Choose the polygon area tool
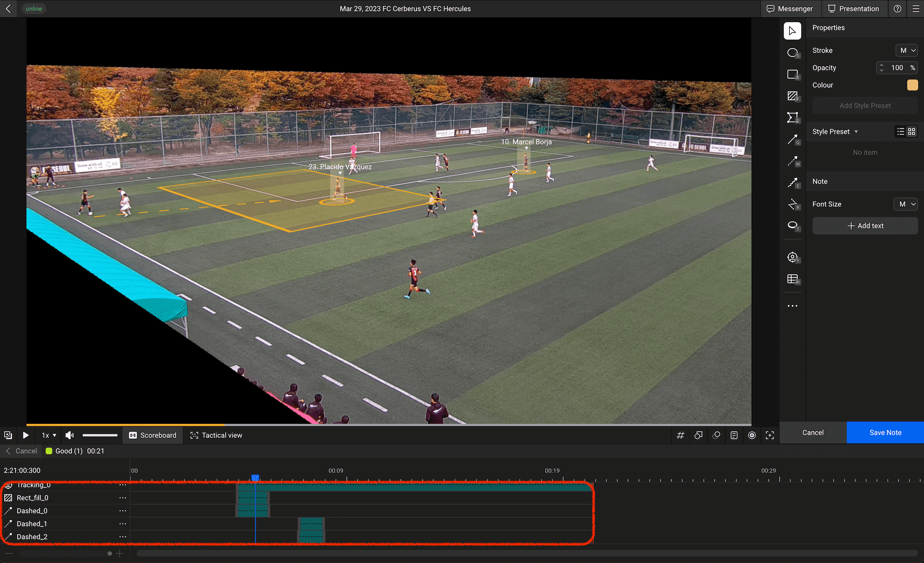The image size is (924, 563). click(x=792, y=118)
